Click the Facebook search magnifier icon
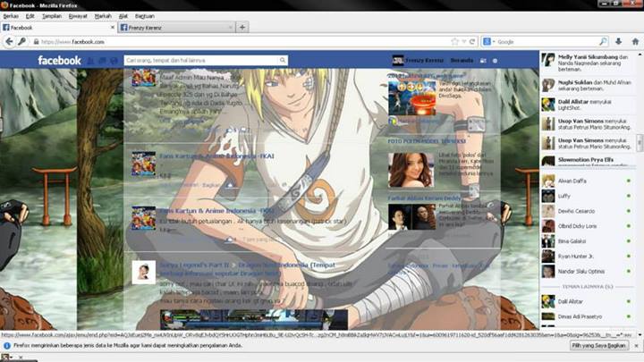Viewport: 644px width, 362px height. 282,61
